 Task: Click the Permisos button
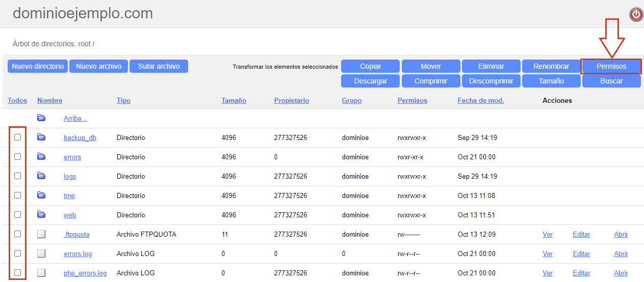(611, 66)
